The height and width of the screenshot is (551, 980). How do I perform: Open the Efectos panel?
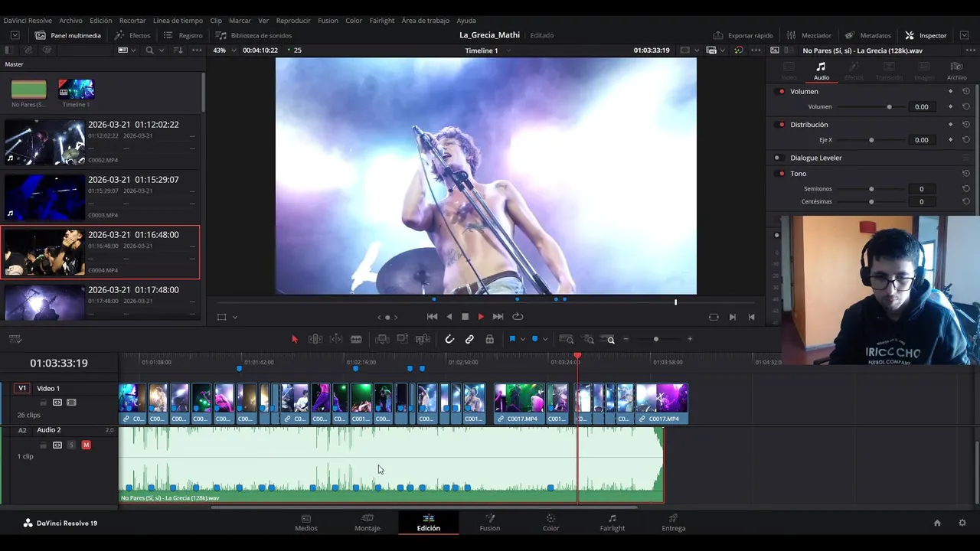point(132,35)
